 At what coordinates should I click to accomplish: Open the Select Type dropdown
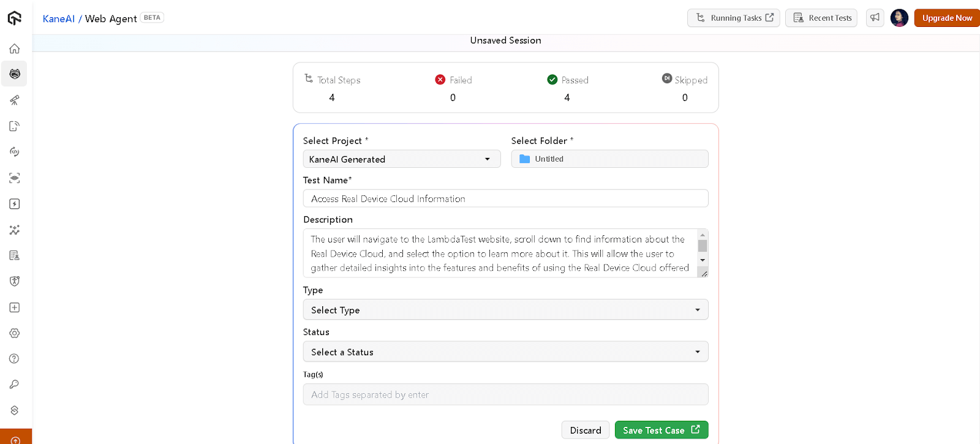[505, 310]
